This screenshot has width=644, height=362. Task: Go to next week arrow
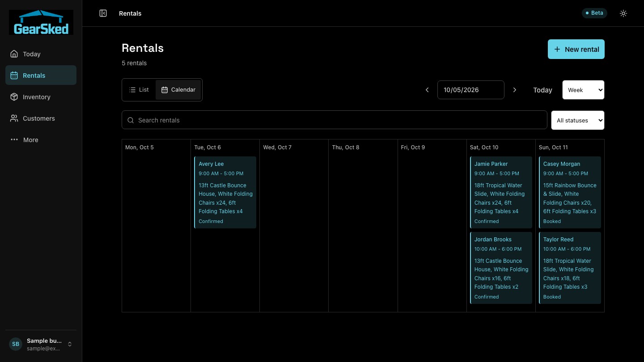tap(515, 90)
